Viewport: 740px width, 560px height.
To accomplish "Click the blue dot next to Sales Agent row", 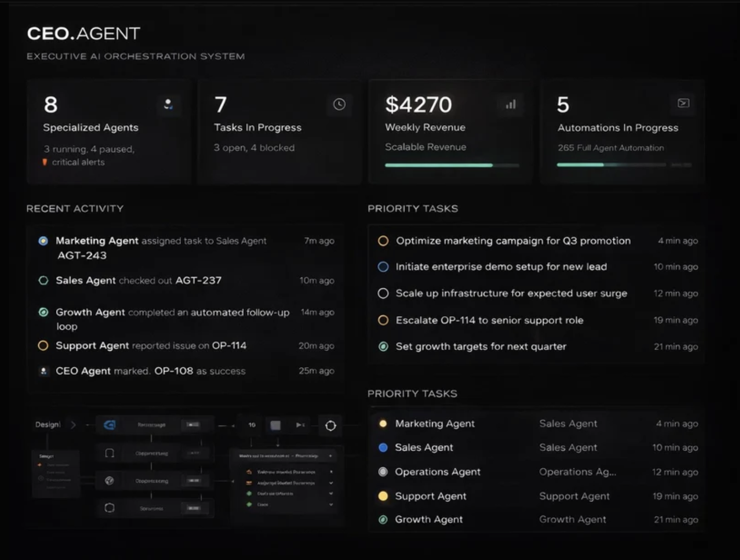I will point(383,447).
